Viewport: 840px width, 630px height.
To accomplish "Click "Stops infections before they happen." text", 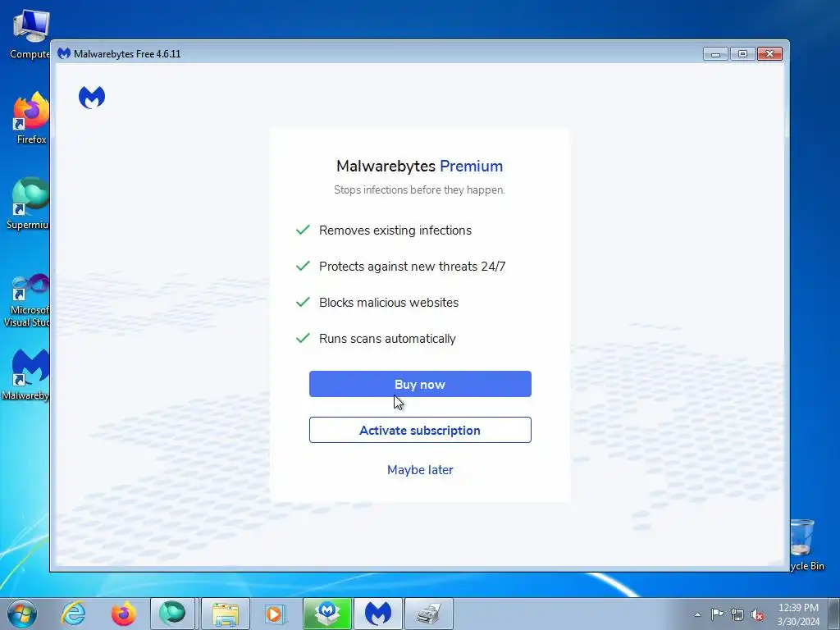I will point(419,189).
